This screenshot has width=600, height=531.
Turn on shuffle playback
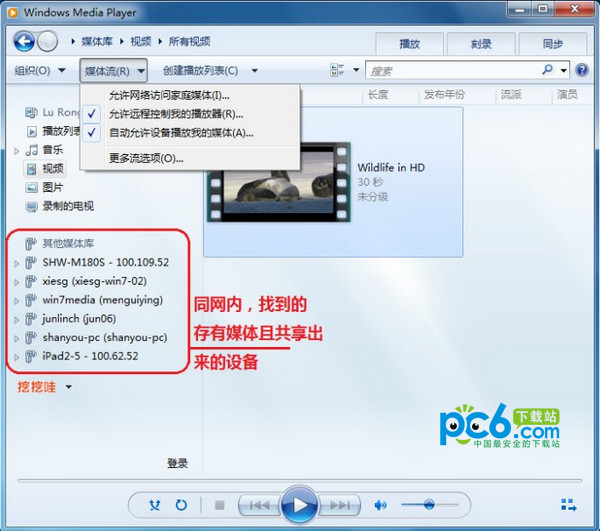pos(155,505)
